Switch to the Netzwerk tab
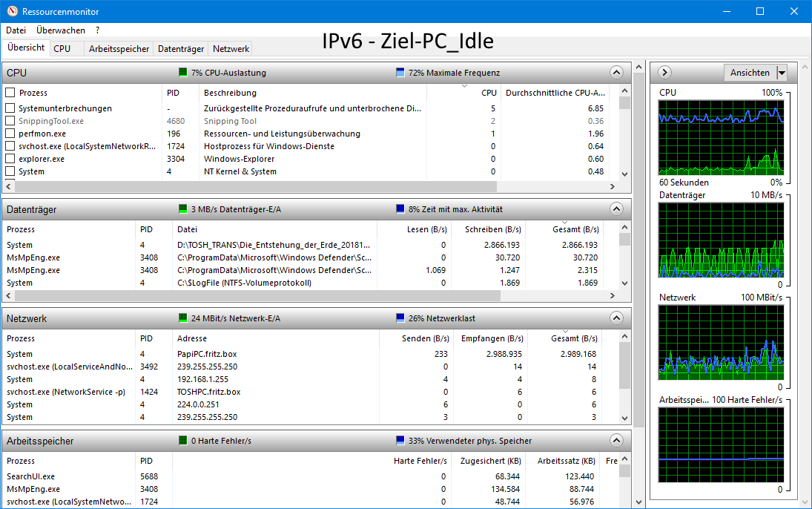812x509 pixels. click(231, 49)
